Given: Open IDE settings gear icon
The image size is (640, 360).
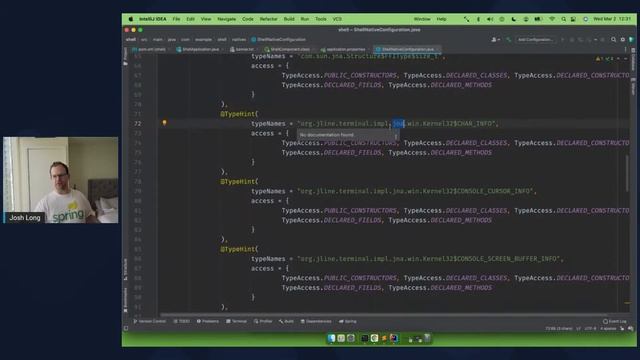Looking at the screenshot, I should [622, 40].
